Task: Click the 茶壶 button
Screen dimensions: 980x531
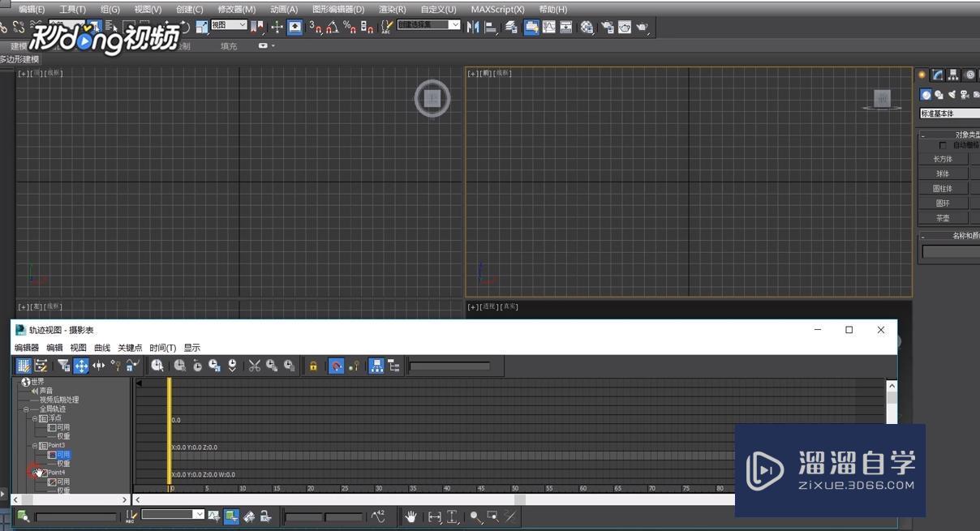Action: coord(943,218)
